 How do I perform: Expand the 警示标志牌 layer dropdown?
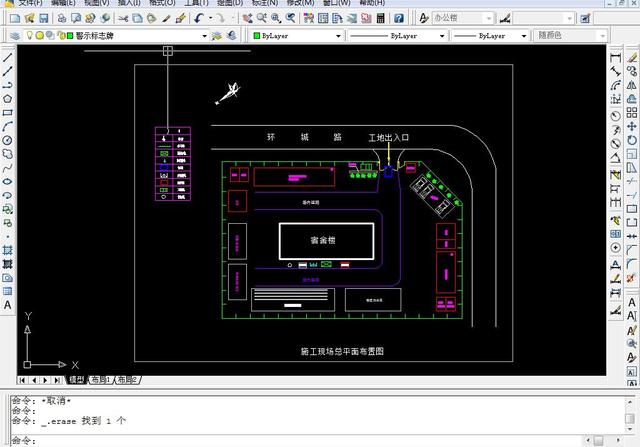click(204, 36)
